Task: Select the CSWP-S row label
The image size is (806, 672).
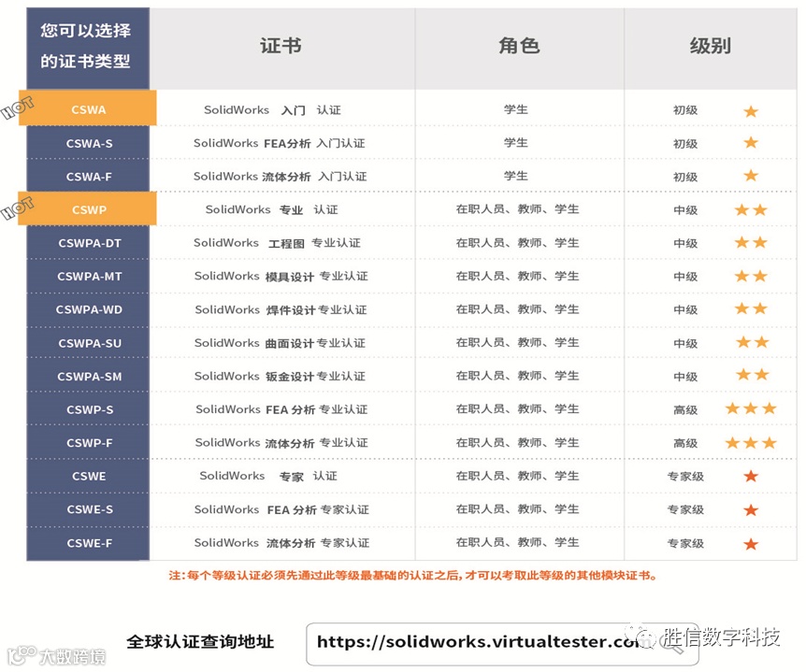Action: point(90,410)
